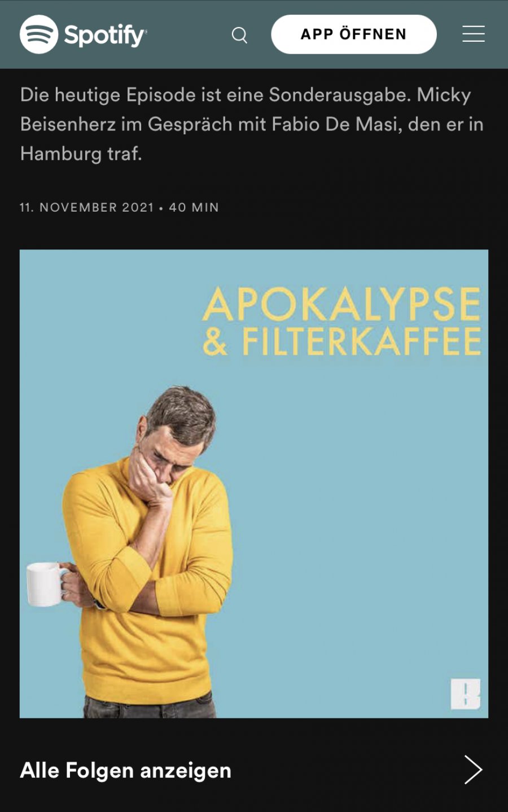Viewport: 508px width, 812px height.
Task: Open search with the magnifier icon
Action: [x=240, y=35]
